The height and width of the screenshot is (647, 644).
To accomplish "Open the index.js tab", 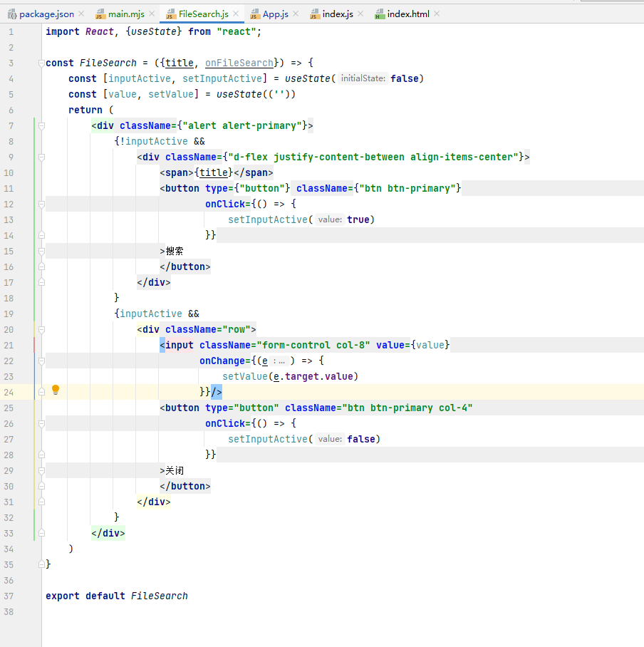I will [x=338, y=14].
